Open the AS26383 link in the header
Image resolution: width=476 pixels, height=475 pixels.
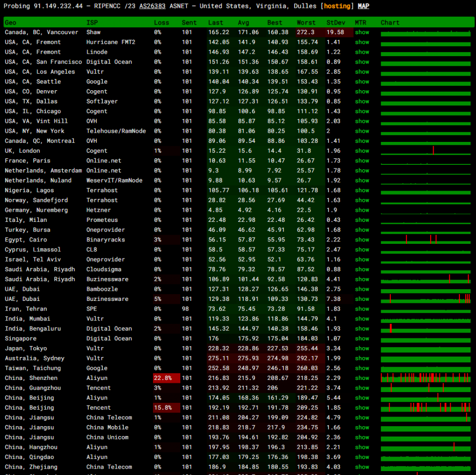pyautogui.click(x=152, y=6)
